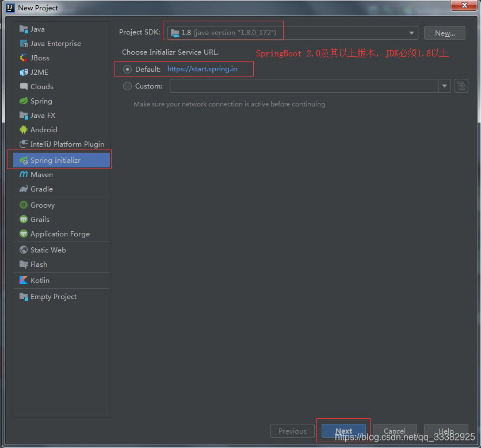Select JBoss label in list

[x=40, y=58]
